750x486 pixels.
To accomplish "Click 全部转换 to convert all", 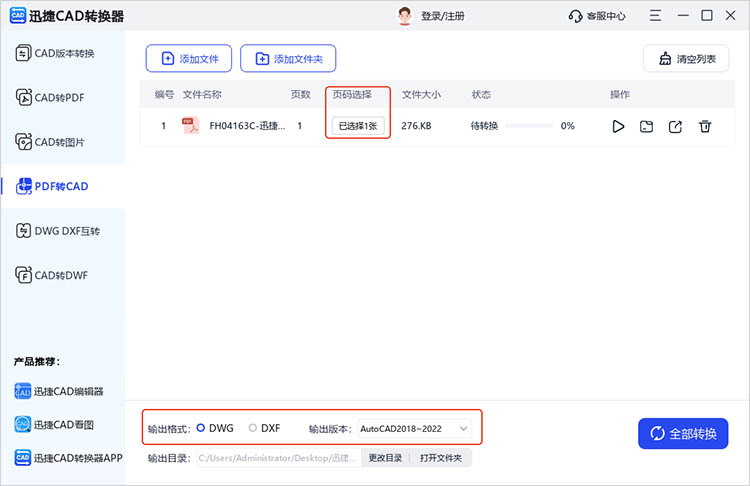I will 683,433.
